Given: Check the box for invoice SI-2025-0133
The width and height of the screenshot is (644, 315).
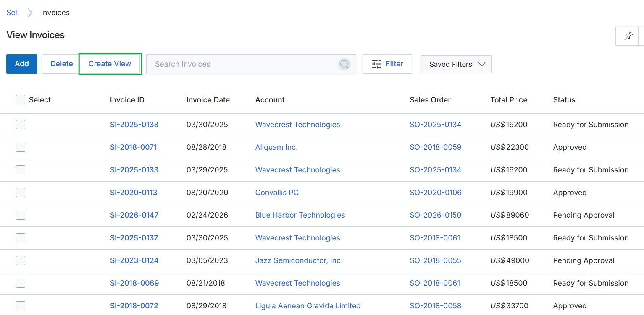Looking at the screenshot, I should click(x=21, y=170).
